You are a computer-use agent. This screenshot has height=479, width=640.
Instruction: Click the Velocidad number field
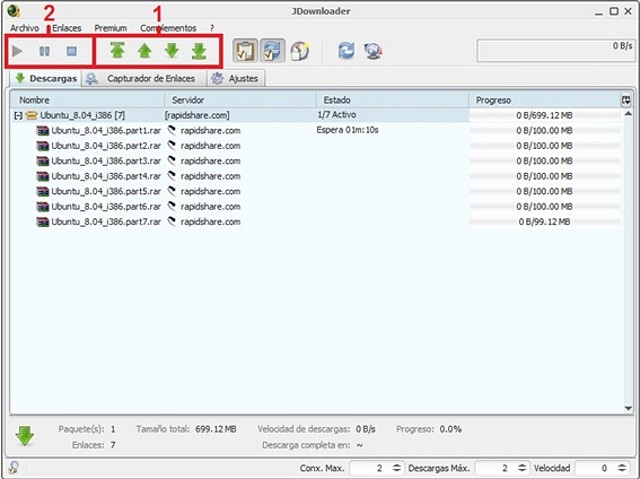(x=594, y=468)
